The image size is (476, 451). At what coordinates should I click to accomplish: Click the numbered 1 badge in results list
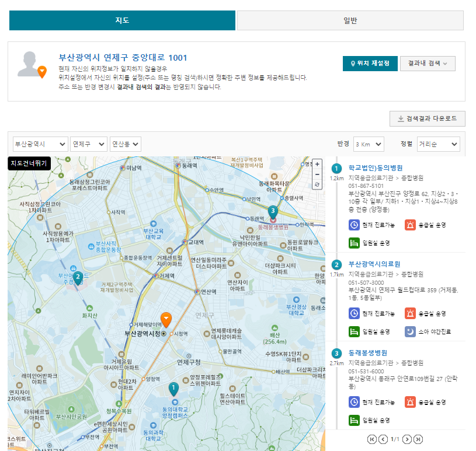(336, 169)
